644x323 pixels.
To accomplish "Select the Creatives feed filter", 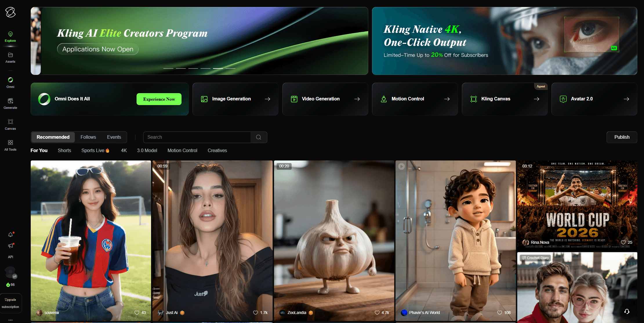I will [x=217, y=150].
